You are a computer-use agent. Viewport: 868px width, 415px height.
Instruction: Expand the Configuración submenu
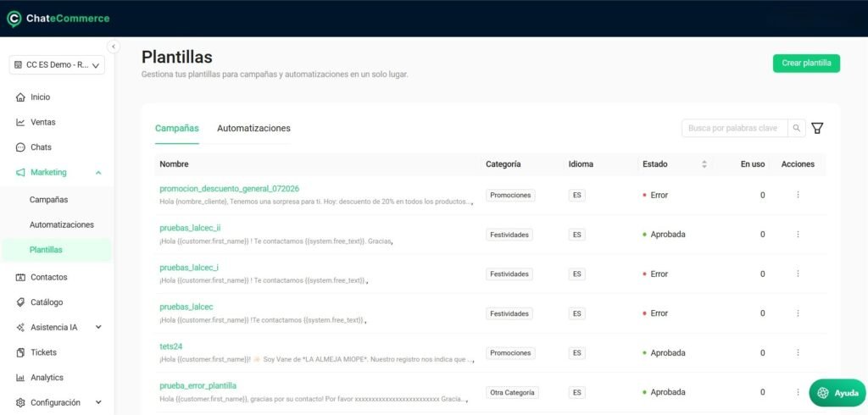pyautogui.click(x=98, y=402)
